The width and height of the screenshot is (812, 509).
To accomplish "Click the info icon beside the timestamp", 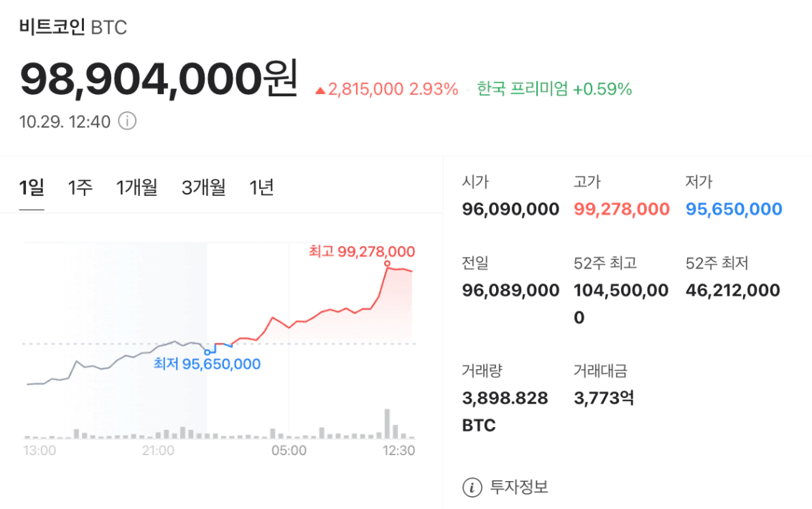I will click(127, 121).
